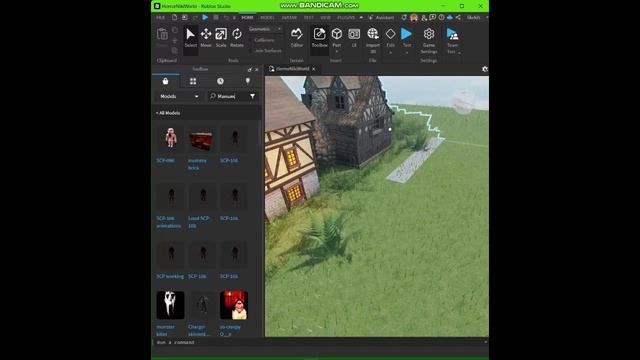The image size is (640, 360).
Task: Open the search filter funnel icon
Action: pyautogui.click(x=253, y=96)
